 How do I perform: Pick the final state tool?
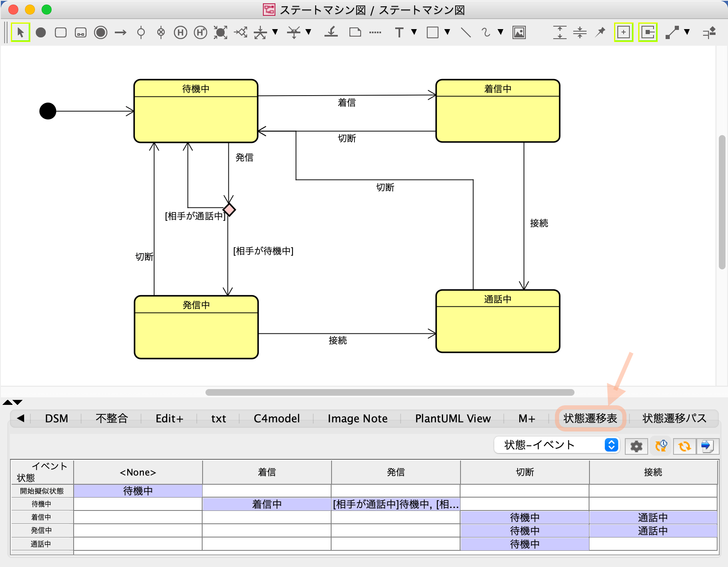101,32
